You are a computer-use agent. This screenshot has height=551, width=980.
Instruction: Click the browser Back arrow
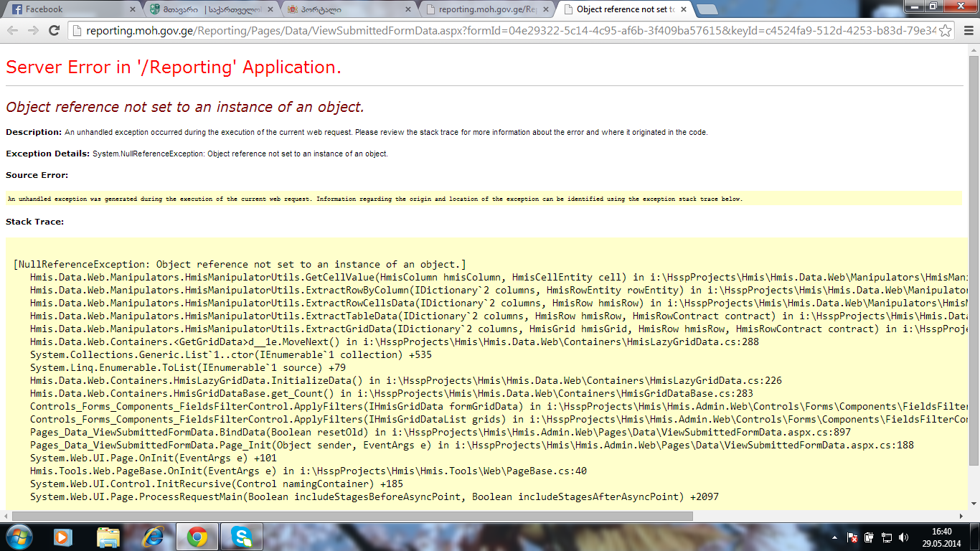tap(13, 30)
